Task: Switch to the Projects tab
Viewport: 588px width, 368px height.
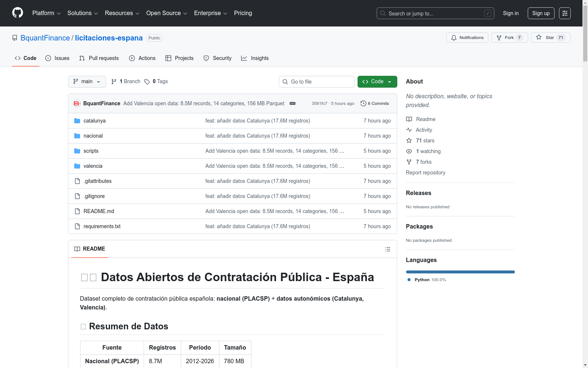Action: pyautogui.click(x=179, y=58)
